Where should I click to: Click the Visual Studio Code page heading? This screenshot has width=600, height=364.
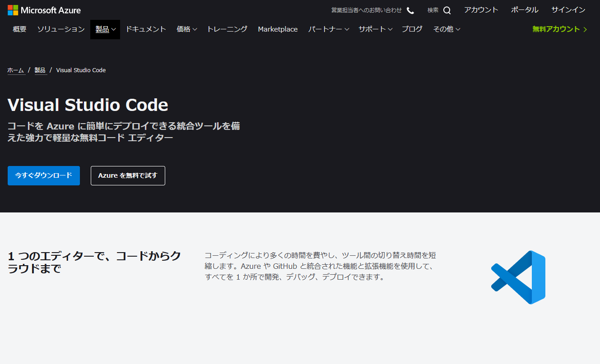88,105
